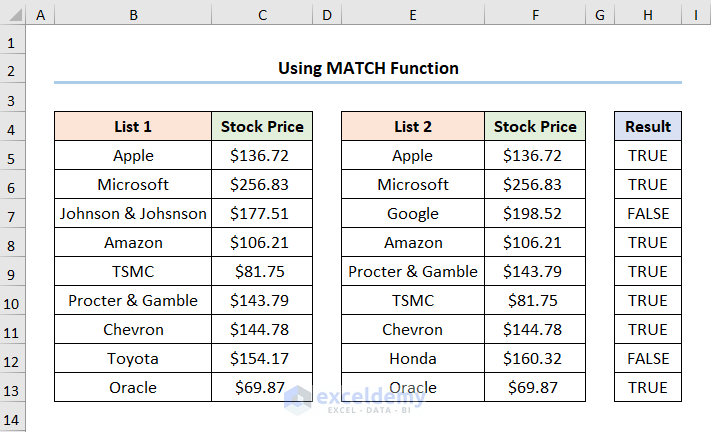This screenshot has width=711, height=432.
Task: Select column B header
Action: click(133, 16)
